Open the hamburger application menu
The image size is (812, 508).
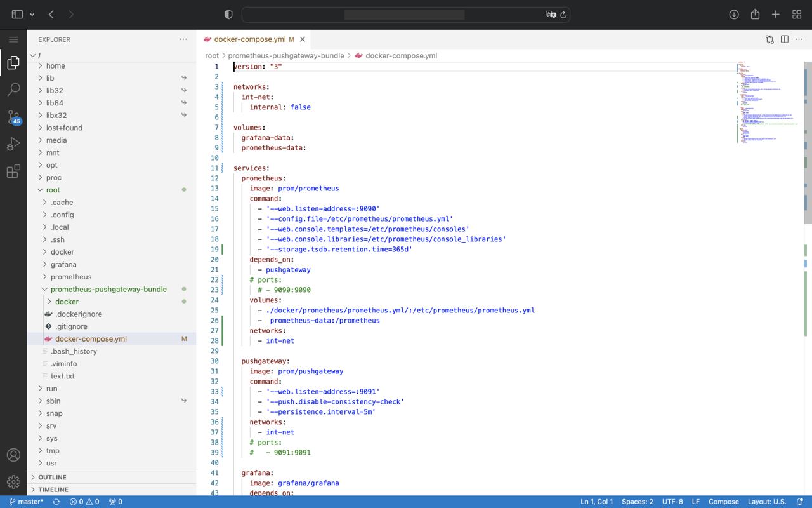point(13,39)
